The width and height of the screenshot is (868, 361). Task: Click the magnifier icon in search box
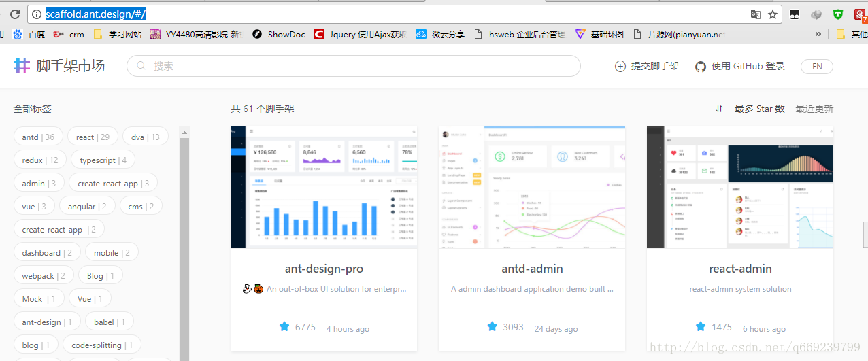(x=141, y=66)
